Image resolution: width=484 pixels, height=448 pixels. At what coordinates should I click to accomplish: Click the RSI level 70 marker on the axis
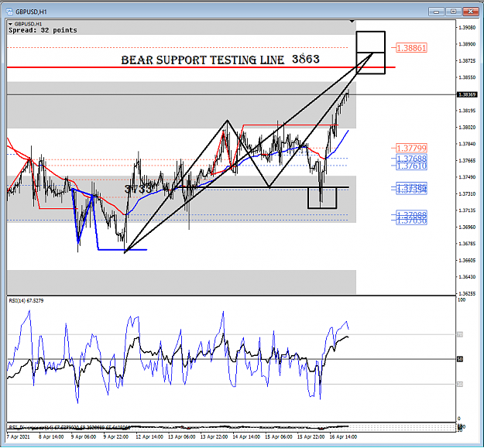pyautogui.click(x=460, y=334)
